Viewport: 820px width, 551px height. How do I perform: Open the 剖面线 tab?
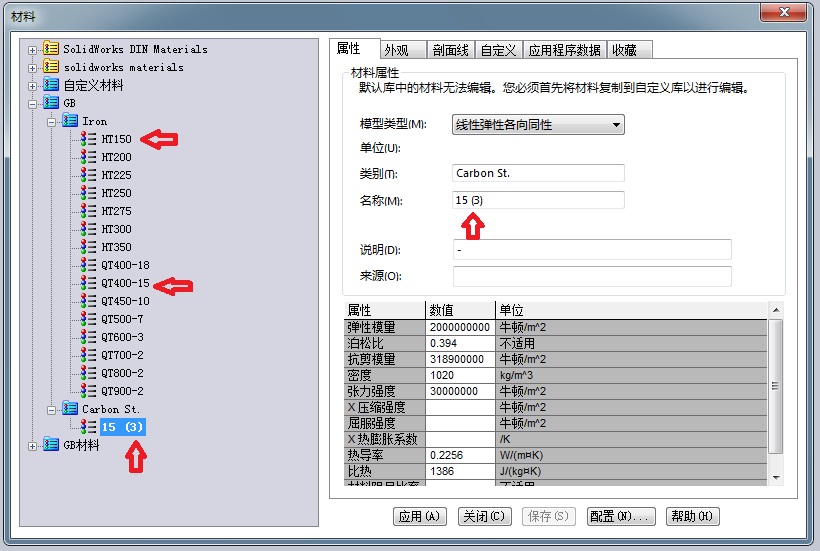coord(450,50)
